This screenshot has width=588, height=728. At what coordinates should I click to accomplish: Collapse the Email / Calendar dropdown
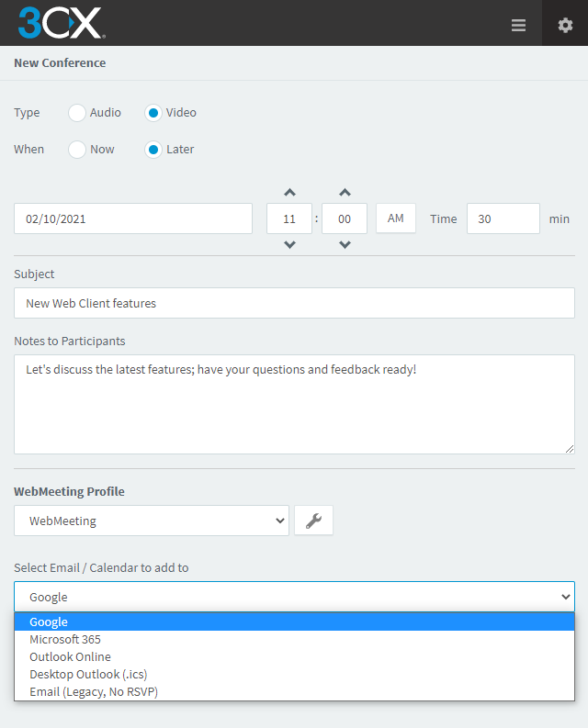point(294,597)
